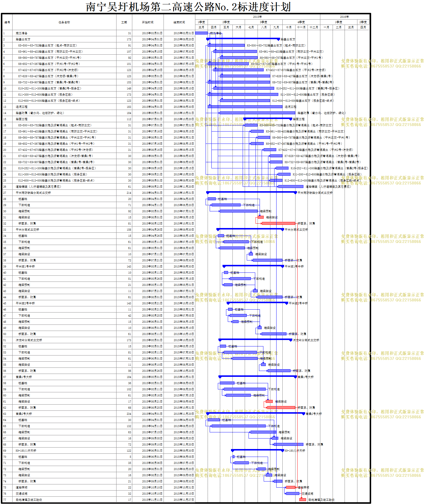The width and height of the screenshot is (424, 504).
Task: Select the '交通设施' task in row 76
Action: point(22,494)
